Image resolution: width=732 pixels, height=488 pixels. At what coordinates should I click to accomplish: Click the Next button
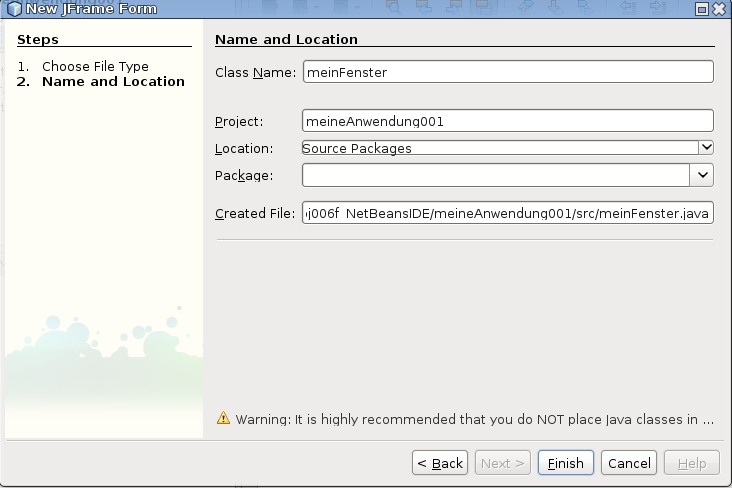pyautogui.click(x=501, y=463)
